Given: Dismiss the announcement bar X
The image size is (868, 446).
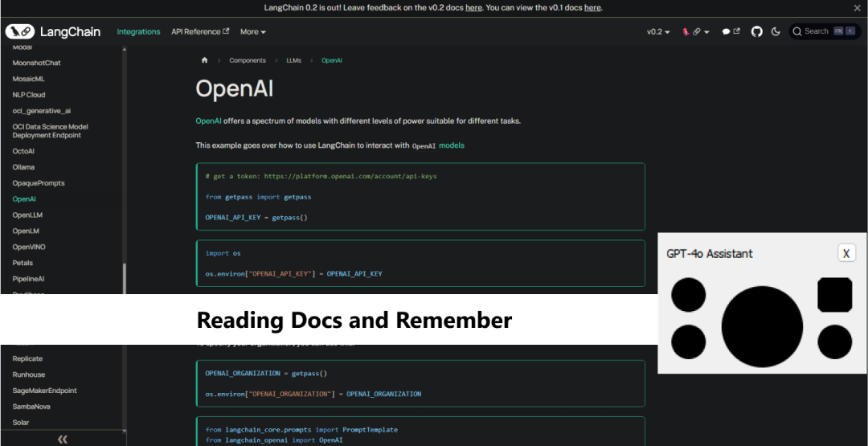Looking at the screenshot, I should tap(857, 8).
